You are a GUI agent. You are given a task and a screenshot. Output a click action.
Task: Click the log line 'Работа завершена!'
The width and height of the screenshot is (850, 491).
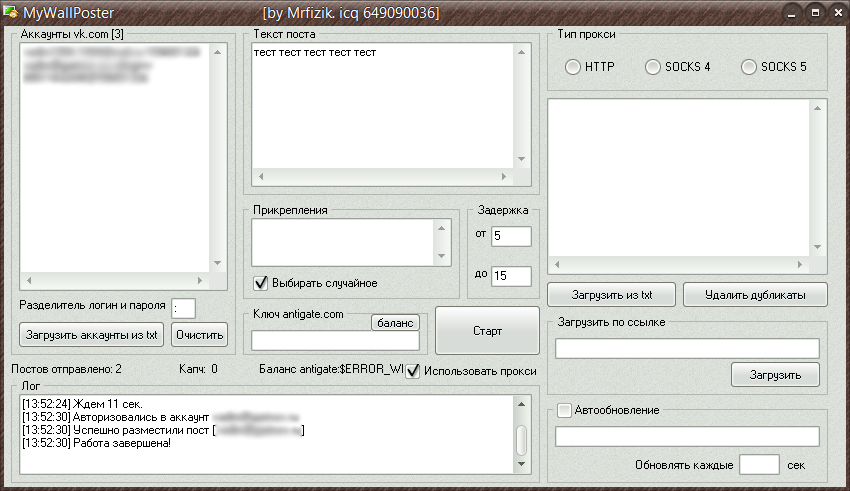click(x=96, y=443)
